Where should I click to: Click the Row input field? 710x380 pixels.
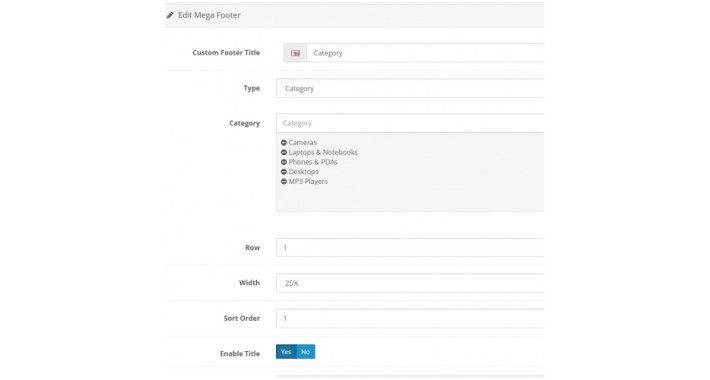[x=410, y=248]
